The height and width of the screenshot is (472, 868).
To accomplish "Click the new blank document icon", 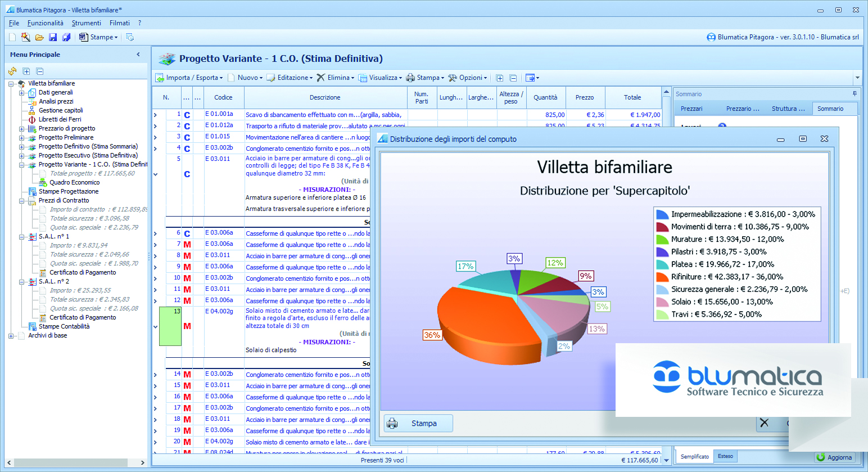I will click(12, 37).
